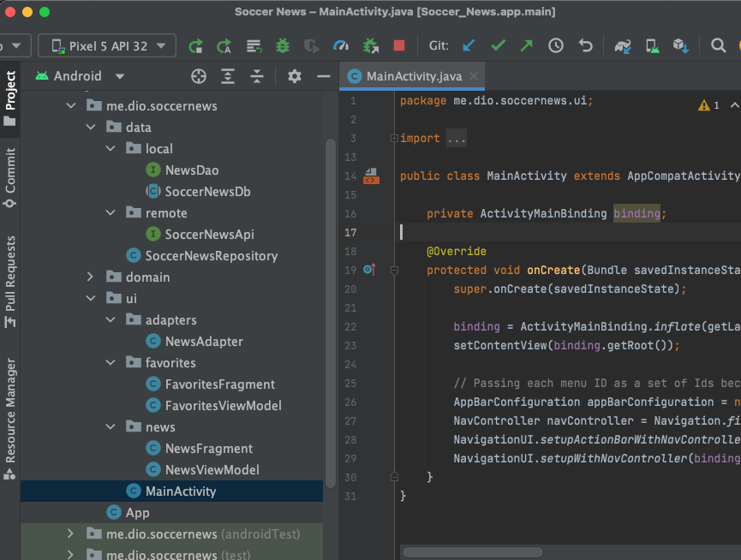Screen dimensions: 741x560
Task: Fold the onCreate method on line 19
Action: click(394, 270)
